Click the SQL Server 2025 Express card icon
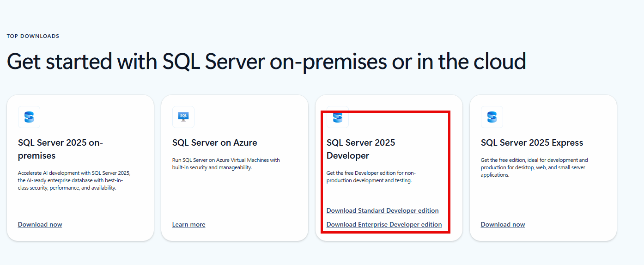The width and height of the screenshot is (644, 265). click(492, 117)
